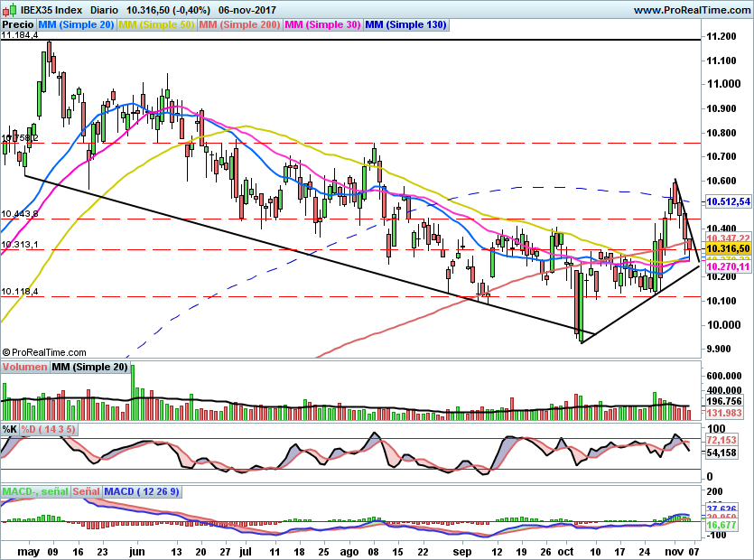Click MM (Simple 20) badge in the Volumen panel
754x560 pixels.
coord(91,368)
